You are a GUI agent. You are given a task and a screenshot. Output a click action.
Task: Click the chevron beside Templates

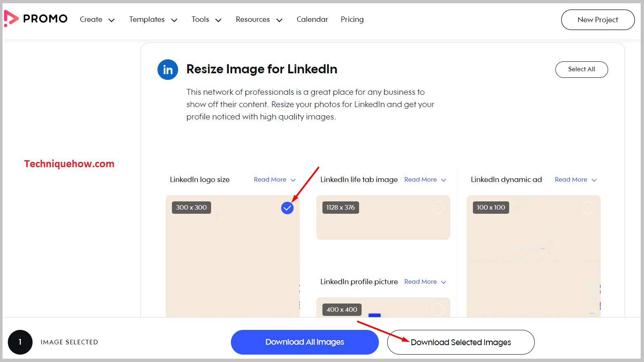[x=174, y=20]
